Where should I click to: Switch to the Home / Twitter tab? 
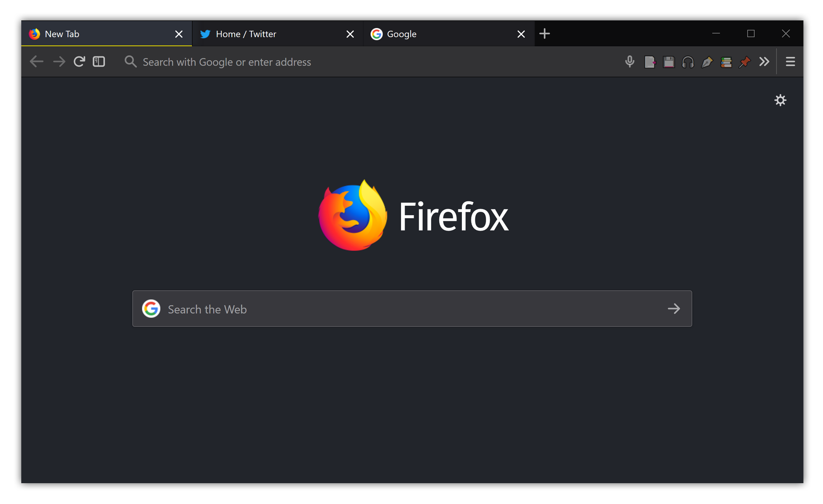click(x=278, y=33)
